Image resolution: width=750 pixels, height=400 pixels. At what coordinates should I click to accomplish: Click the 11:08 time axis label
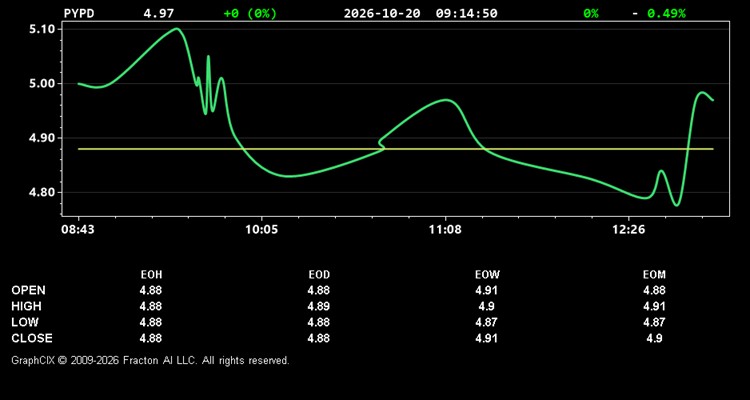(x=445, y=230)
